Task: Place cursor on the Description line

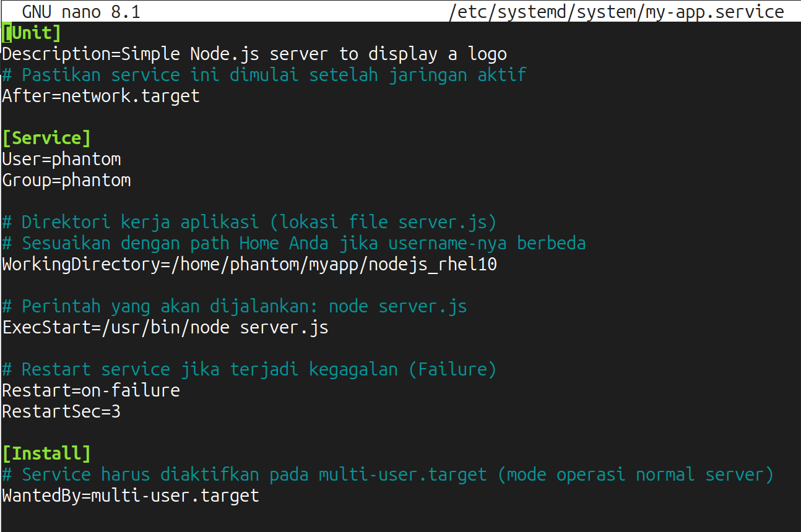Action: [254, 54]
